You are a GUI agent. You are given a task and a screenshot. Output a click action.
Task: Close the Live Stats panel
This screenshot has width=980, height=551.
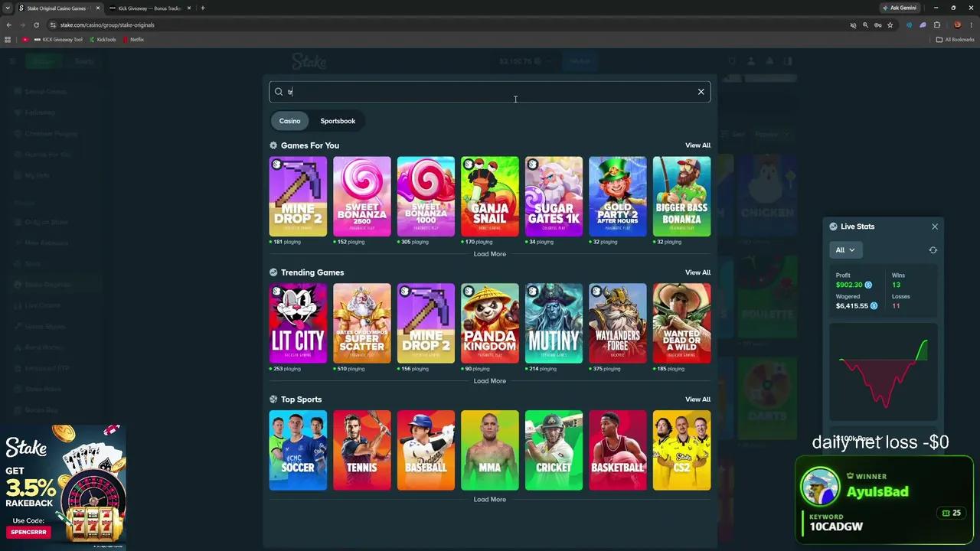coord(934,227)
